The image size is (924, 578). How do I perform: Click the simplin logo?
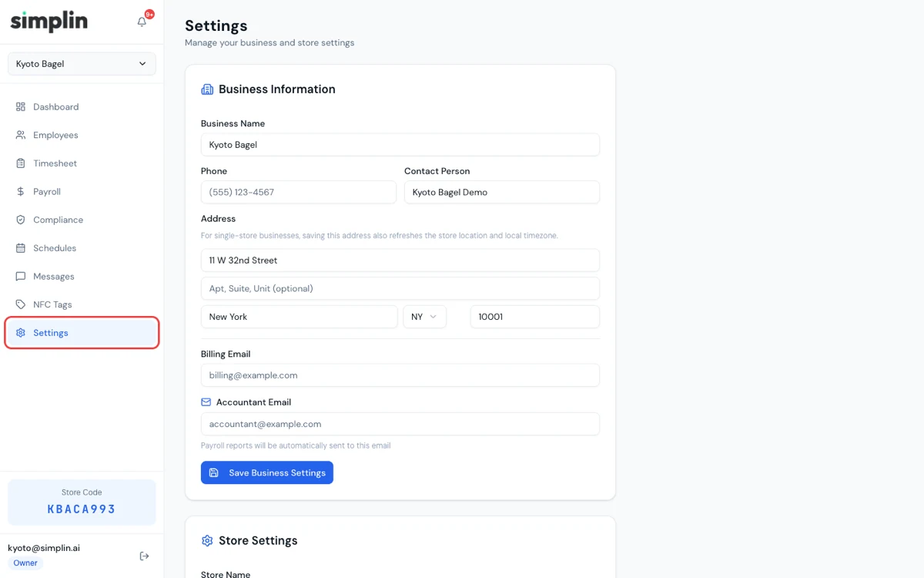[49, 21]
